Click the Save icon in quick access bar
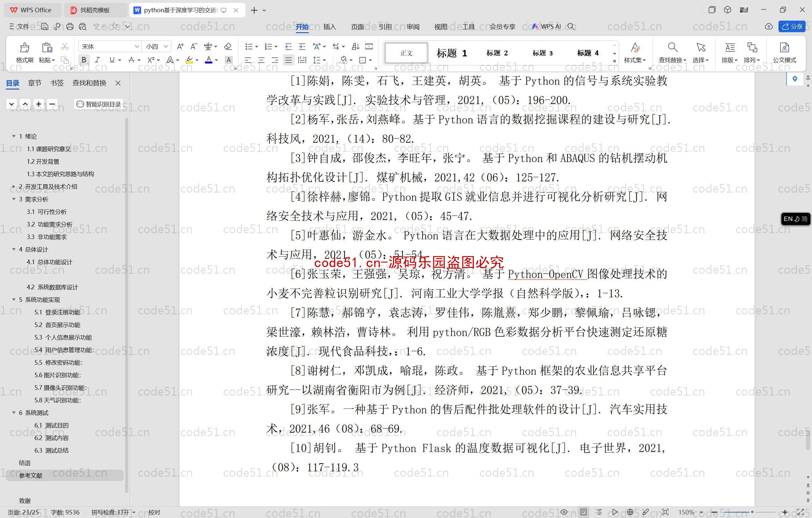 (44, 26)
